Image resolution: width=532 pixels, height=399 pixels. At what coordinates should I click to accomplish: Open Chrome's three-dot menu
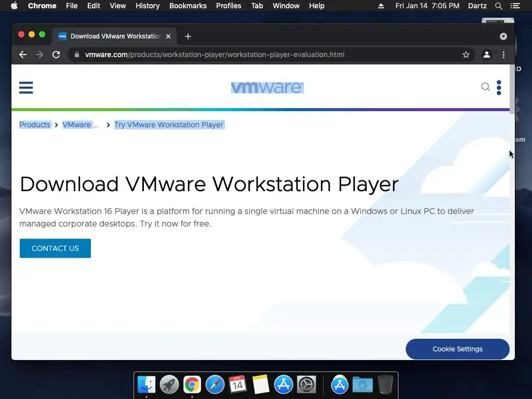[x=503, y=55]
